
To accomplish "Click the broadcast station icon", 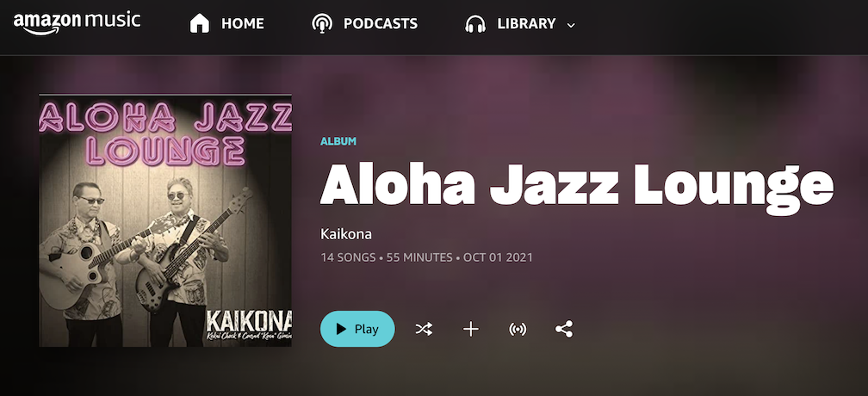I will pos(518,330).
